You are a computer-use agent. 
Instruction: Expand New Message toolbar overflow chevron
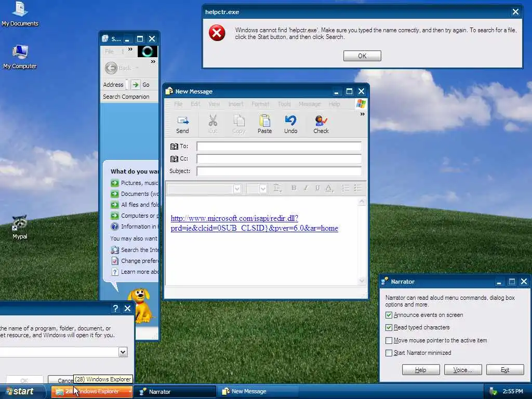(x=362, y=114)
